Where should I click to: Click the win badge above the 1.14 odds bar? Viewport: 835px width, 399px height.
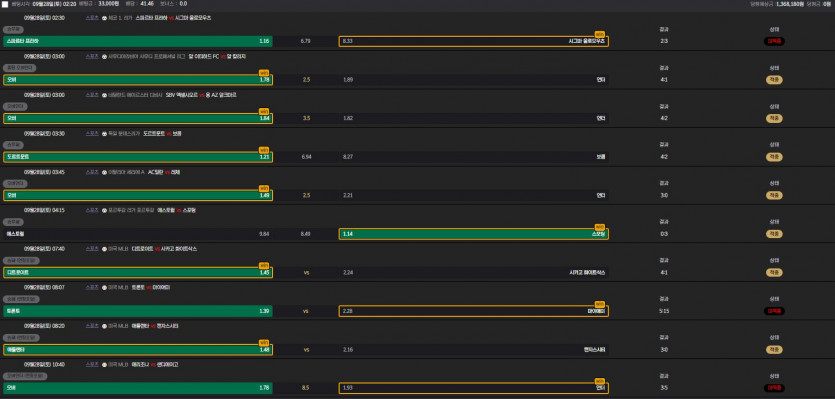point(600,227)
